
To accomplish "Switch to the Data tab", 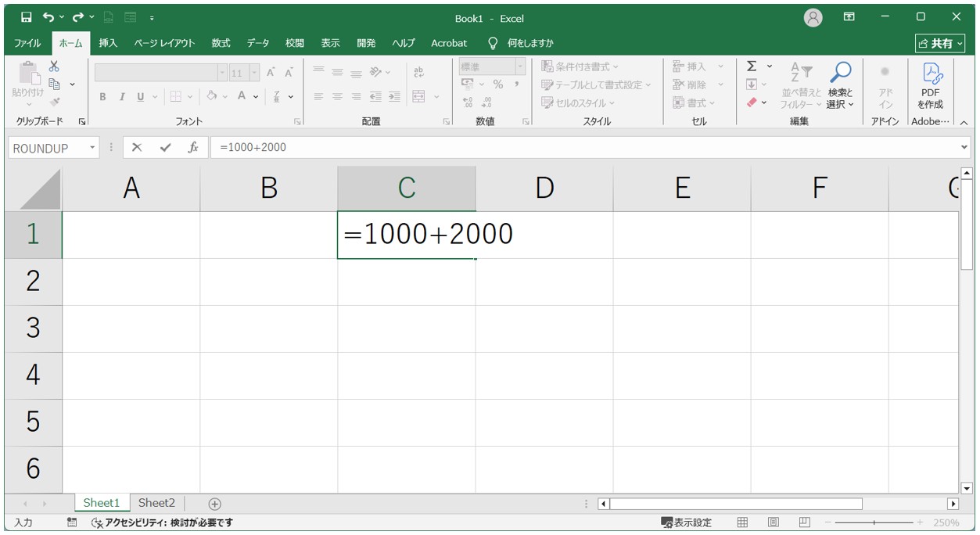I will point(258,43).
